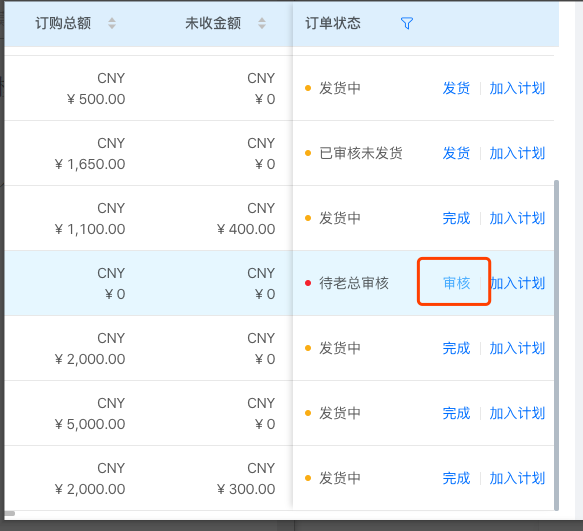Click 完成 on the ¥2,000.00 order with ¥300.00 unpaid

[456, 478]
